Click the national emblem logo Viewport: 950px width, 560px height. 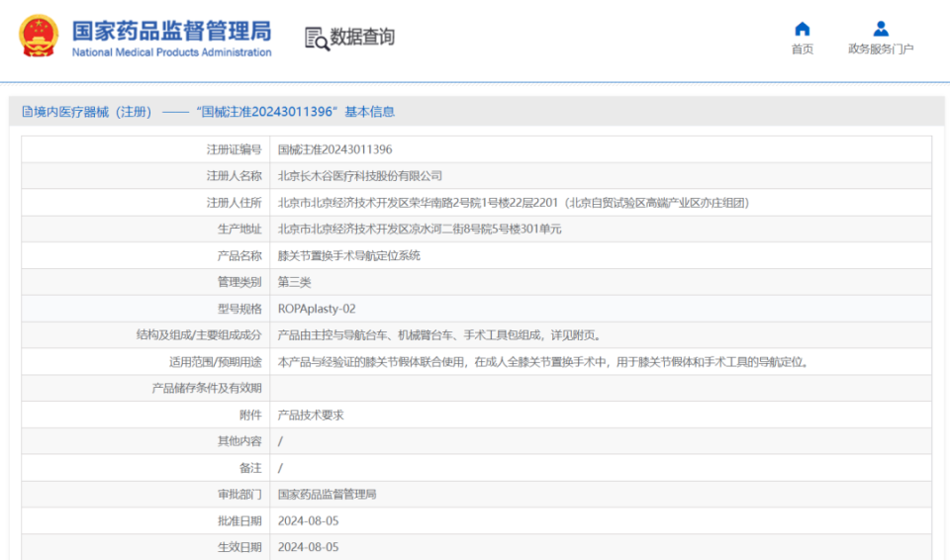(39, 37)
